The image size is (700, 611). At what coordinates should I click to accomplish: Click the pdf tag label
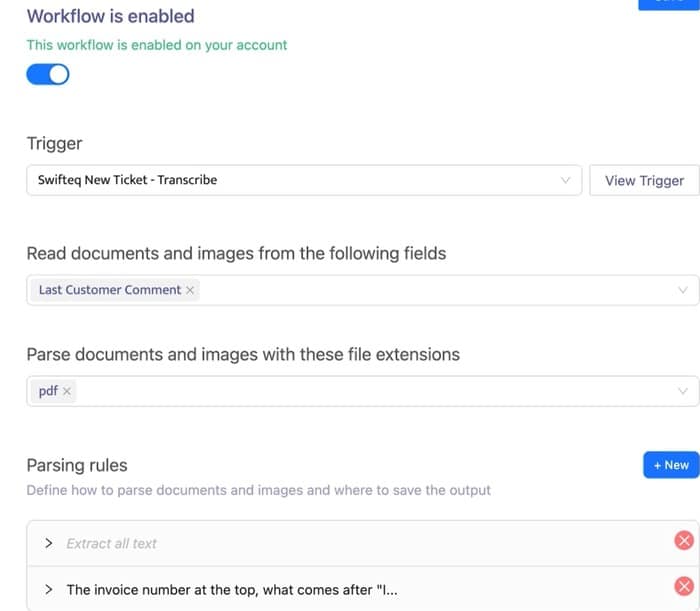pyautogui.click(x=48, y=391)
